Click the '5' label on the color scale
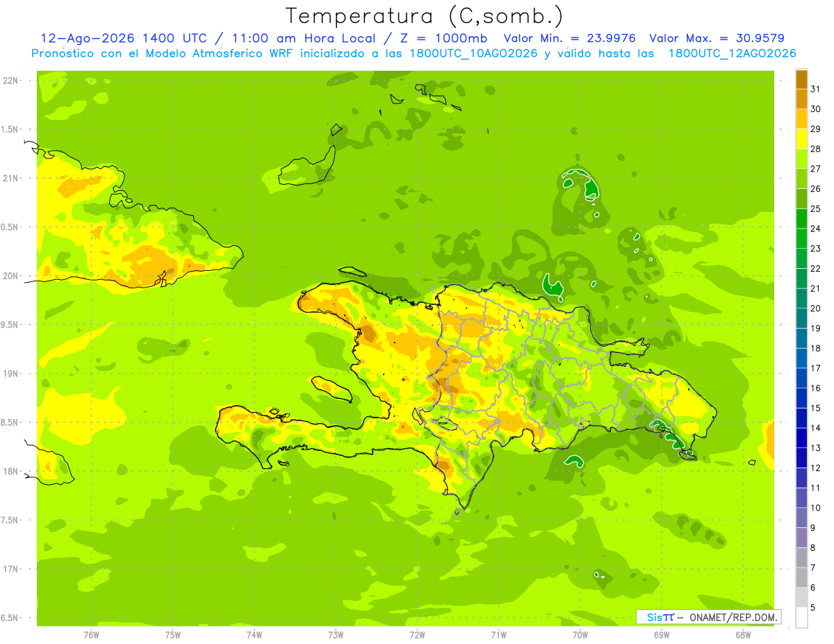This screenshot has width=834, height=644. click(813, 607)
